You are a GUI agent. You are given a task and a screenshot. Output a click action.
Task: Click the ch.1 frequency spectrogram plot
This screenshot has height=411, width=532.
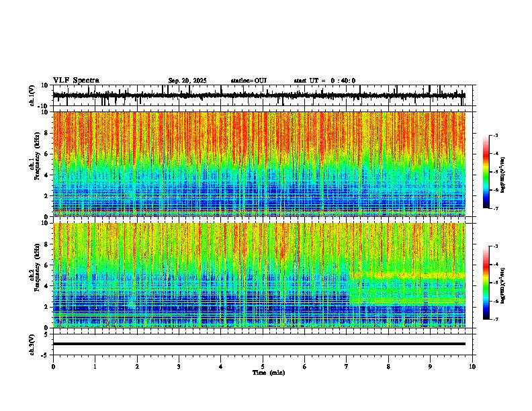(259, 164)
